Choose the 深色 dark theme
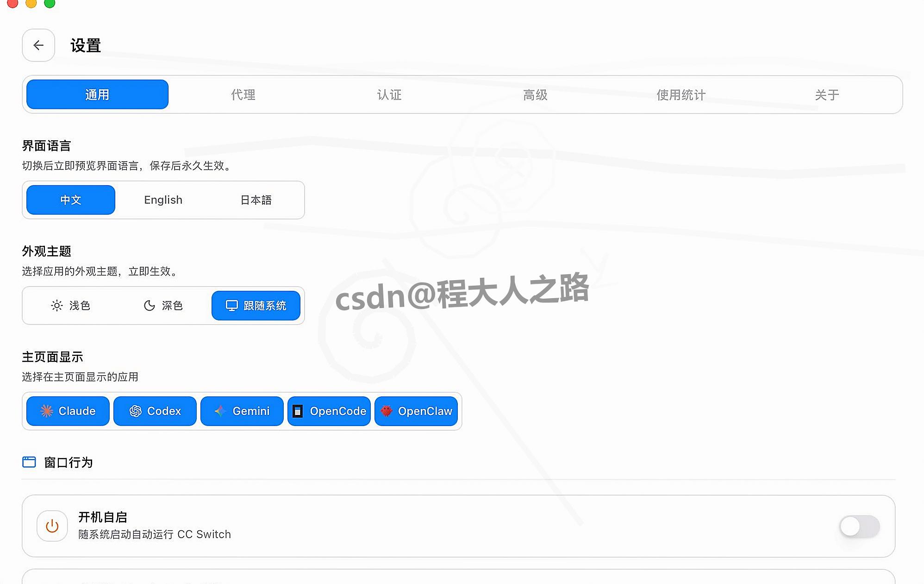924x584 pixels. 163,306
